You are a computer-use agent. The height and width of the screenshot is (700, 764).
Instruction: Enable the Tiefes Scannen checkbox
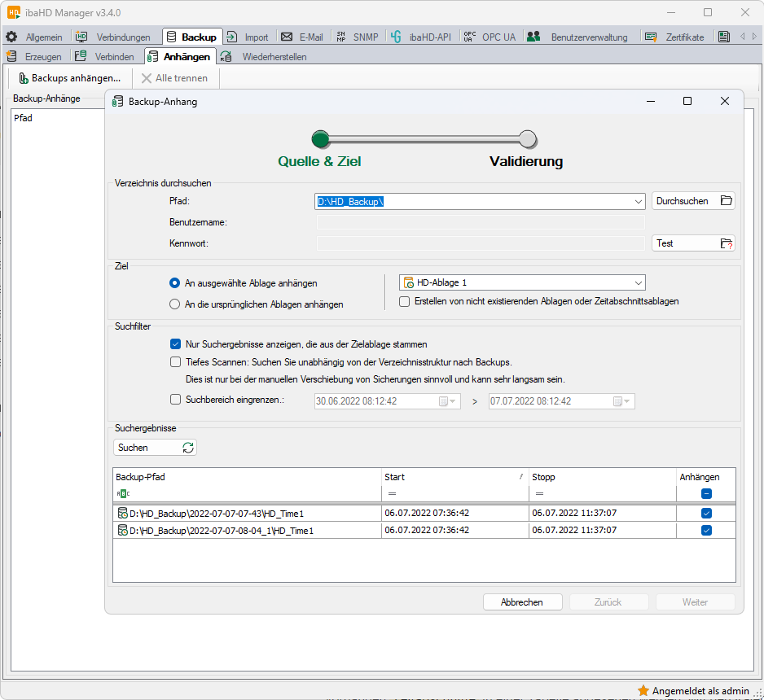coord(175,362)
